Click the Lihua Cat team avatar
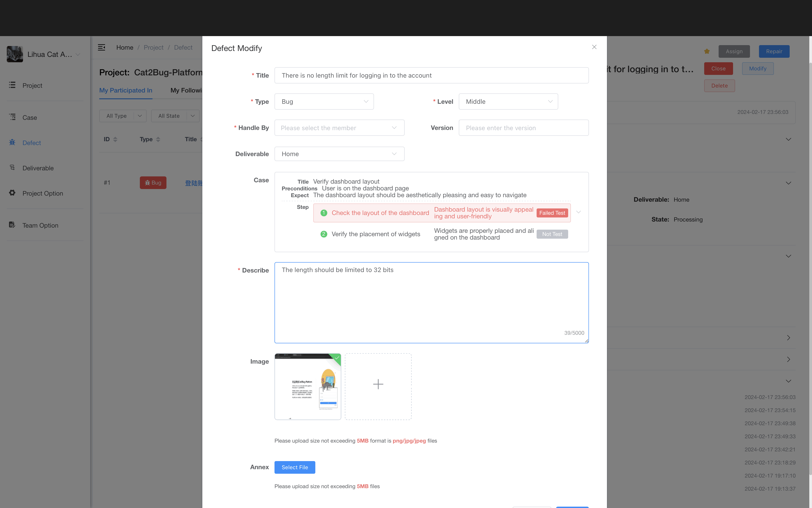 tap(15, 54)
